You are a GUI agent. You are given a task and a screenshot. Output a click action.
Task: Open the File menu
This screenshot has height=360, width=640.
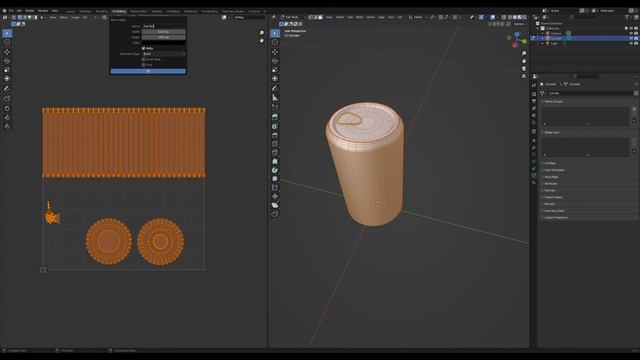(x=11, y=11)
